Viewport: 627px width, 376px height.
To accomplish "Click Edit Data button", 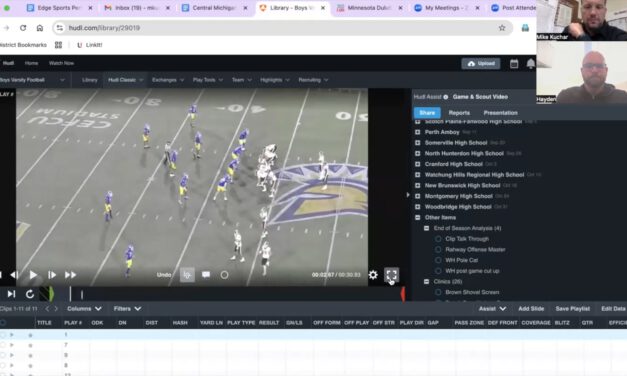I will click(613, 309).
